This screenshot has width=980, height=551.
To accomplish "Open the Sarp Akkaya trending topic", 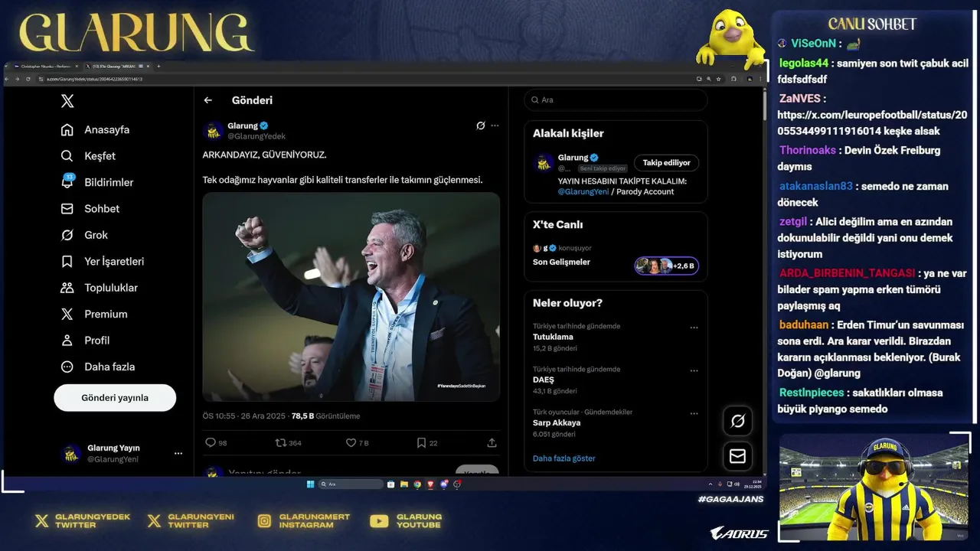I will coord(557,423).
